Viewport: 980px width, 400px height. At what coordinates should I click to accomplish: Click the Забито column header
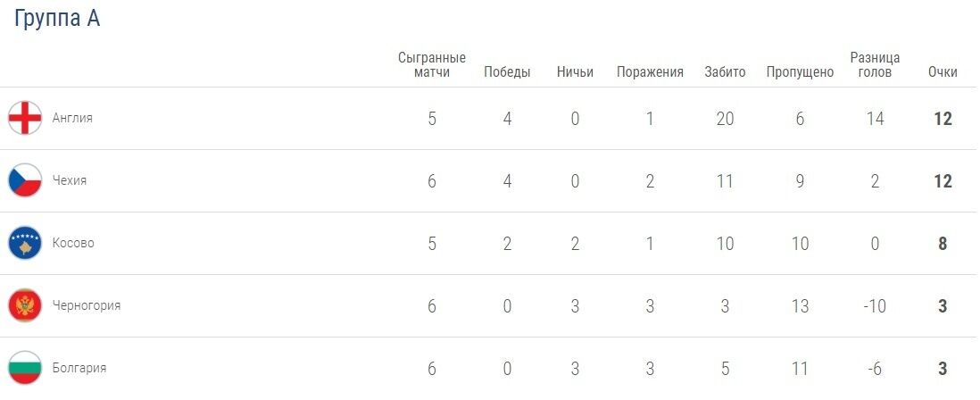point(725,72)
